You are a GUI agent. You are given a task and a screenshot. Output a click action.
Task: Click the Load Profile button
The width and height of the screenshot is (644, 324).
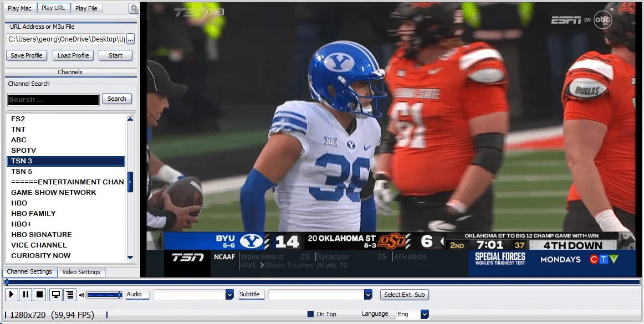[73, 55]
